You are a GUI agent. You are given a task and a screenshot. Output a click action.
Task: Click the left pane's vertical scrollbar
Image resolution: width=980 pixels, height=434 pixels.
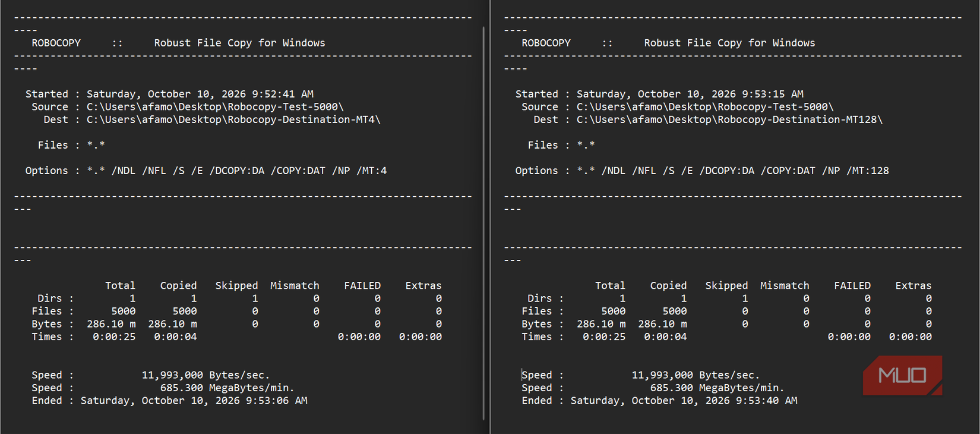[483, 223]
